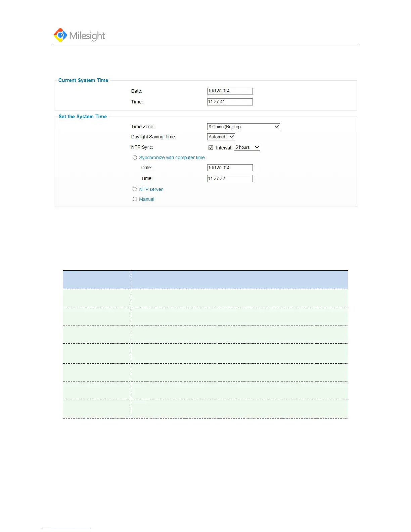Image resolution: width=411 pixels, height=532 pixels.
Task: Click the time field showing 11:27:41
Action: click(230, 102)
